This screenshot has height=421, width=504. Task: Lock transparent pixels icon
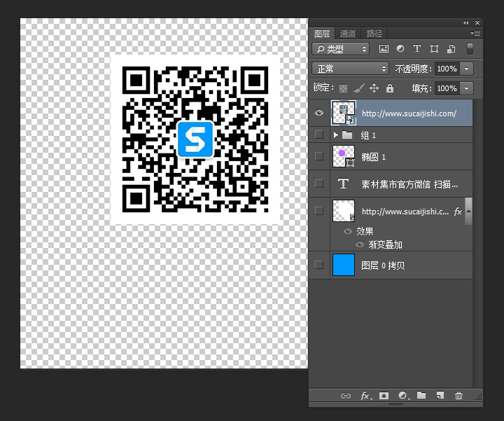pos(343,88)
